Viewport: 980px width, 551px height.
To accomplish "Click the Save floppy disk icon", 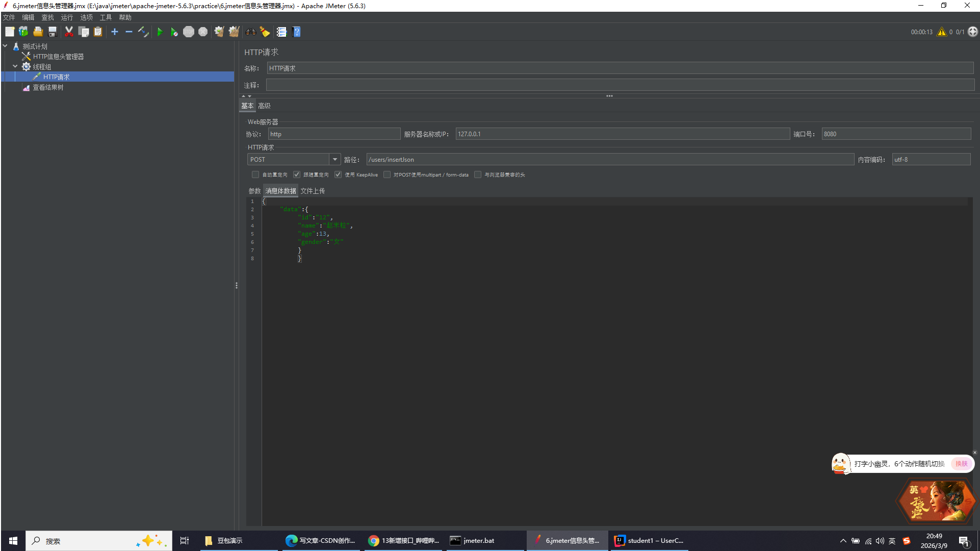I will [53, 32].
